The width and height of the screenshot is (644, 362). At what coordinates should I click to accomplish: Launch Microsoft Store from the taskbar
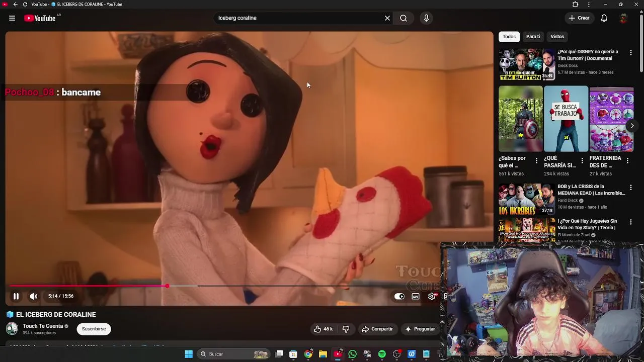(294, 354)
